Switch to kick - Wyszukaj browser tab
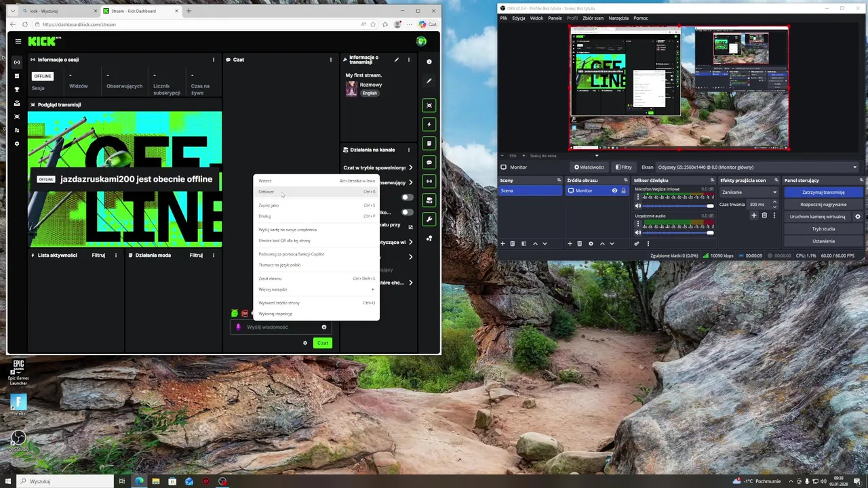 pyautogui.click(x=58, y=11)
